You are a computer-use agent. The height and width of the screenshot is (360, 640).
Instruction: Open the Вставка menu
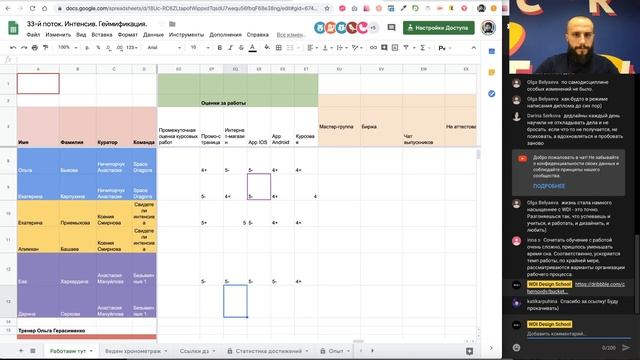(x=102, y=35)
